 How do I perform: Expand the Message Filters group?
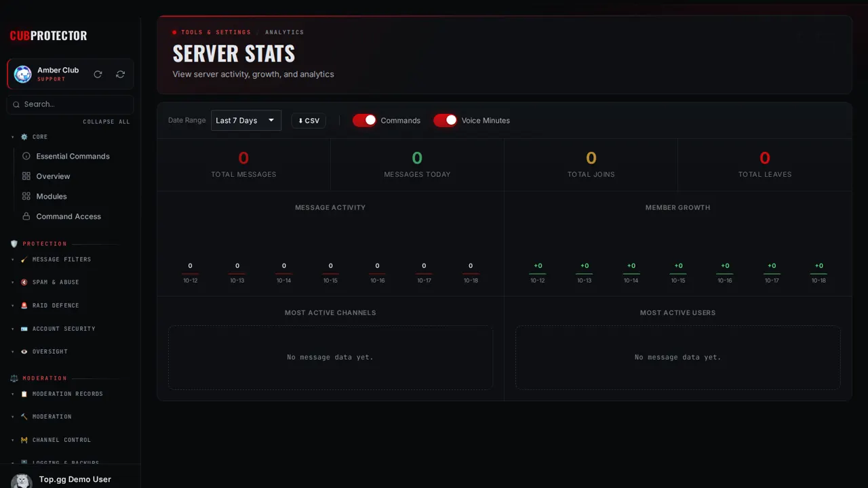[13, 260]
